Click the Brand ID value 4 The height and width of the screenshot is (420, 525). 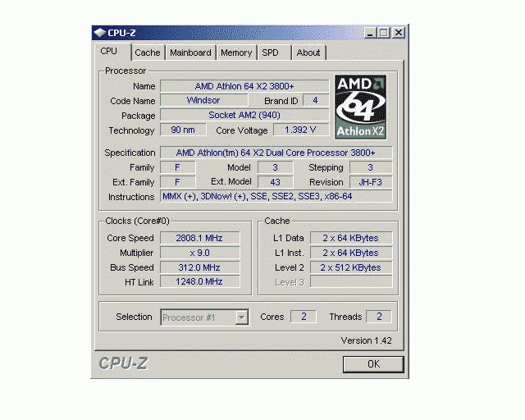coord(315,100)
